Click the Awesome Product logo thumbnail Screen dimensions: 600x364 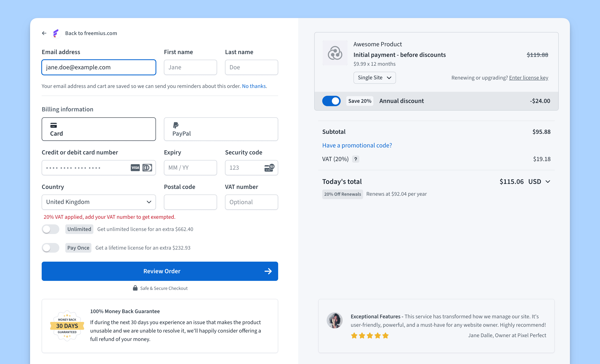coord(335,53)
